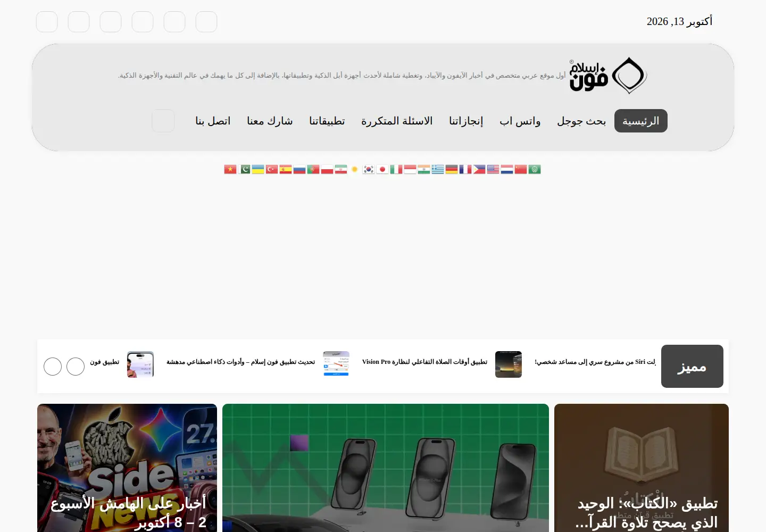Select the Vietnam flag language
This screenshot has height=532, width=766.
tap(230, 169)
